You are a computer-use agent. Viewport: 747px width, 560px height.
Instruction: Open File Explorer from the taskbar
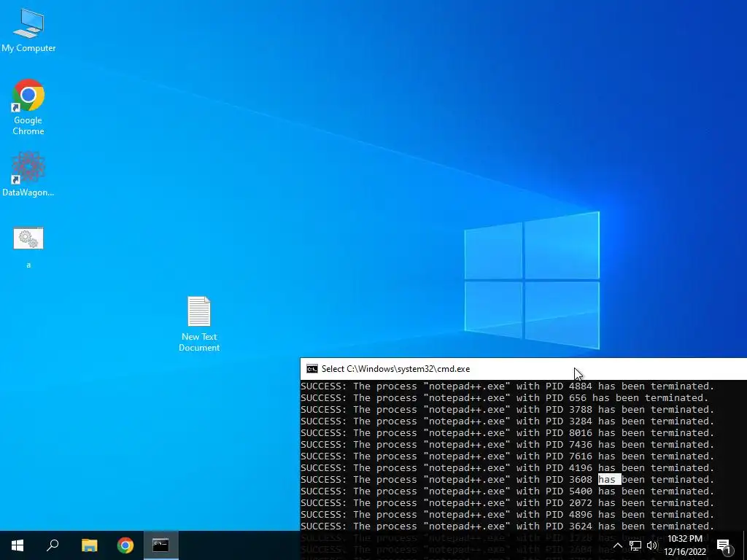(89, 545)
